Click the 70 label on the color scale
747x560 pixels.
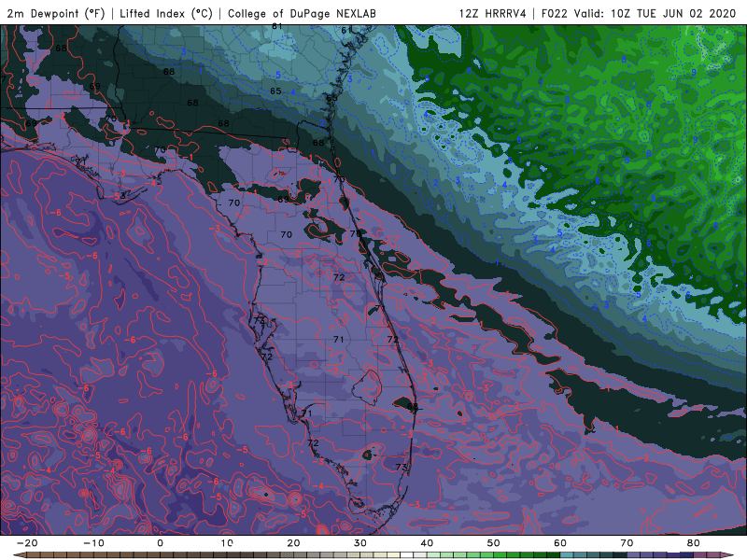click(627, 543)
